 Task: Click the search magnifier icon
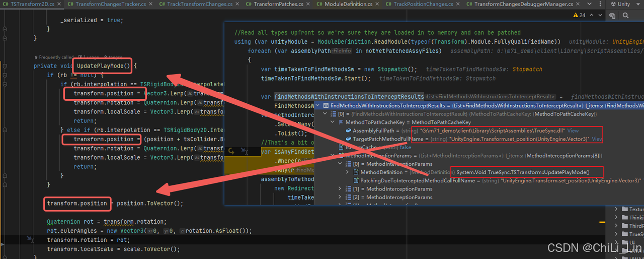click(625, 15)
